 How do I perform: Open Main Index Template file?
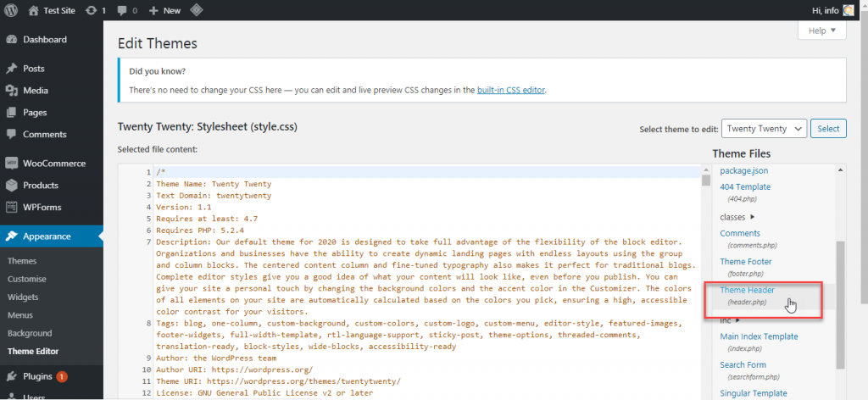point(759,336)
